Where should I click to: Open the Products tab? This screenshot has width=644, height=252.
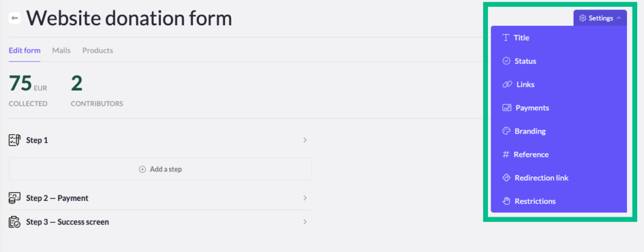click(x=97, y=50)
